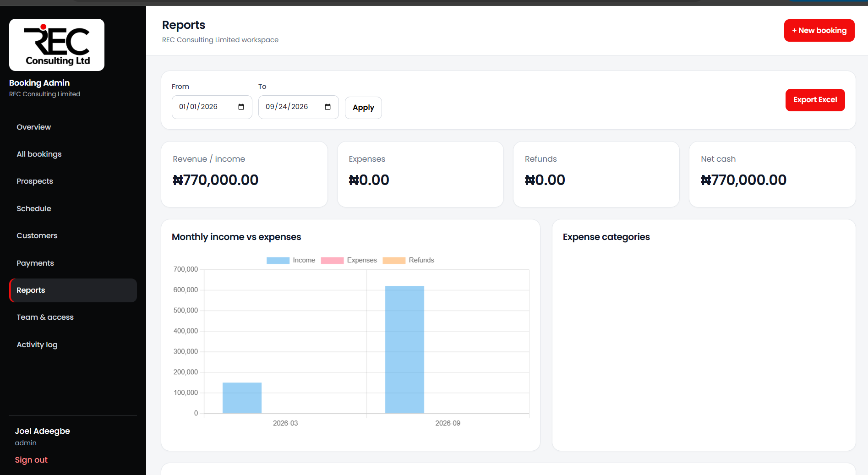Click the Revenue / income ₦770,000.00 value

point(215,180)
